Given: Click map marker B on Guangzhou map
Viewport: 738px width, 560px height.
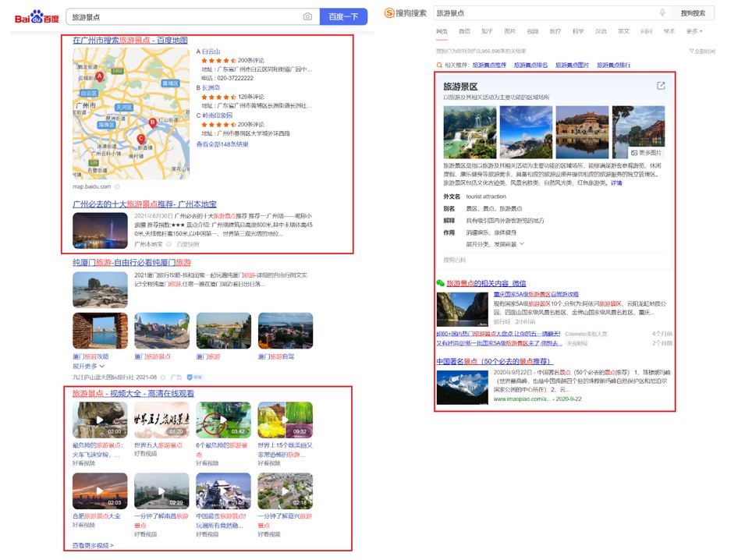Looking at the screenshot, I should 152,123.
